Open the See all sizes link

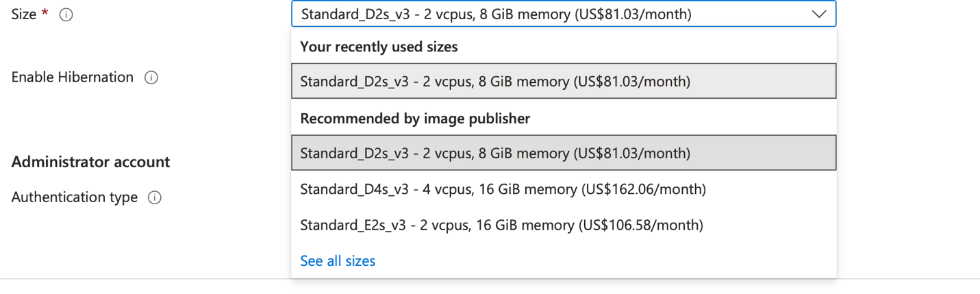point(338,261)
